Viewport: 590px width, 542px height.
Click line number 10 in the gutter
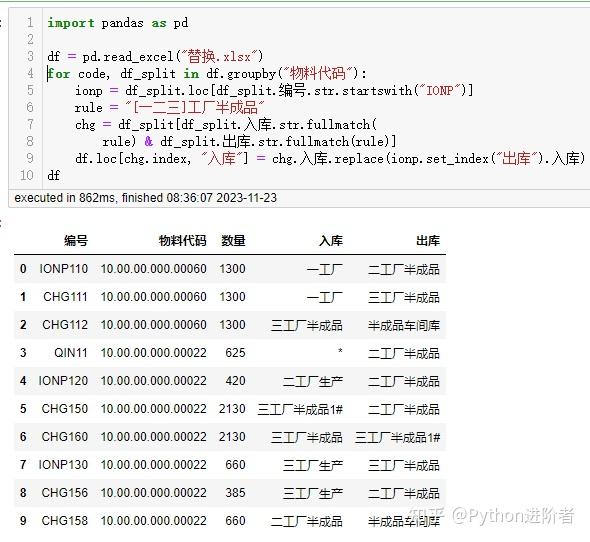(26, 175)
